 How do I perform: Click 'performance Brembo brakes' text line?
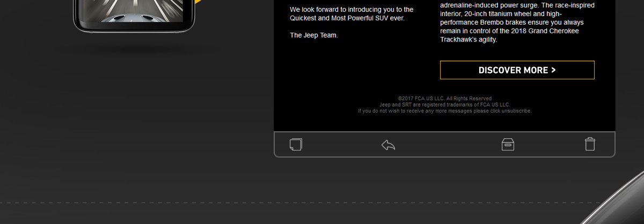pyautogui.click(x=511, y=23)
